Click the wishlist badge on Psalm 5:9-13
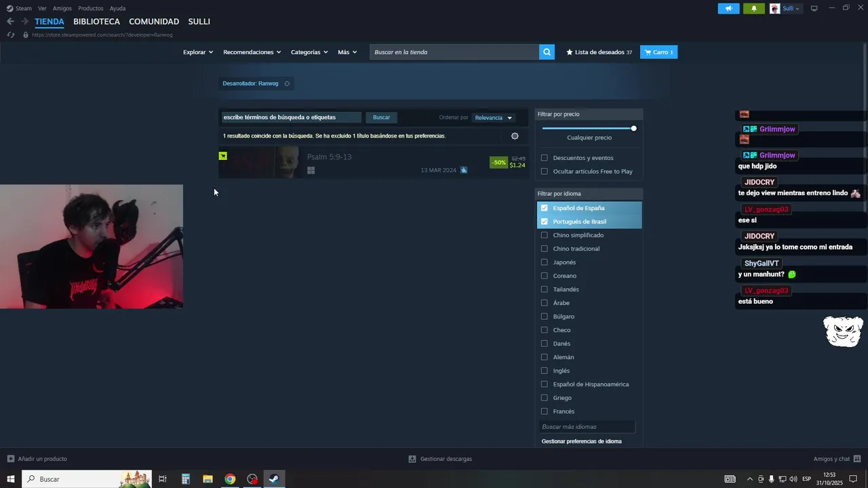 pyautogui.click(x=222, y=156)
